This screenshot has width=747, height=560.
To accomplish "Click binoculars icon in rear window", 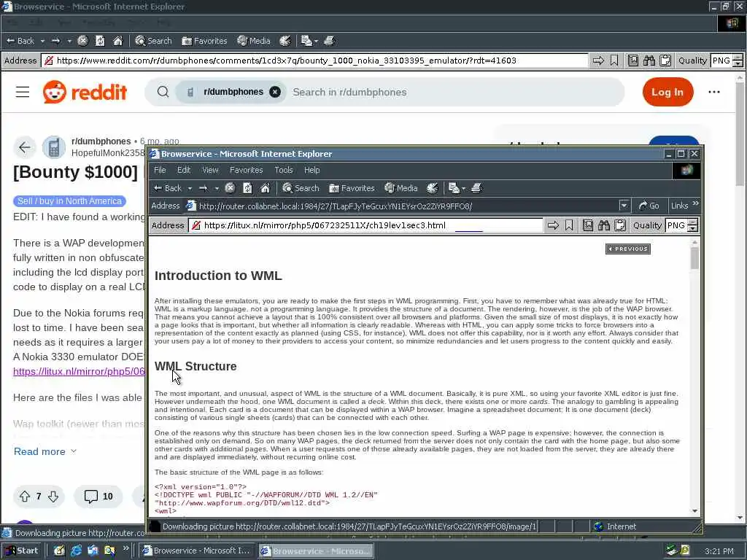I will [649, 61].
